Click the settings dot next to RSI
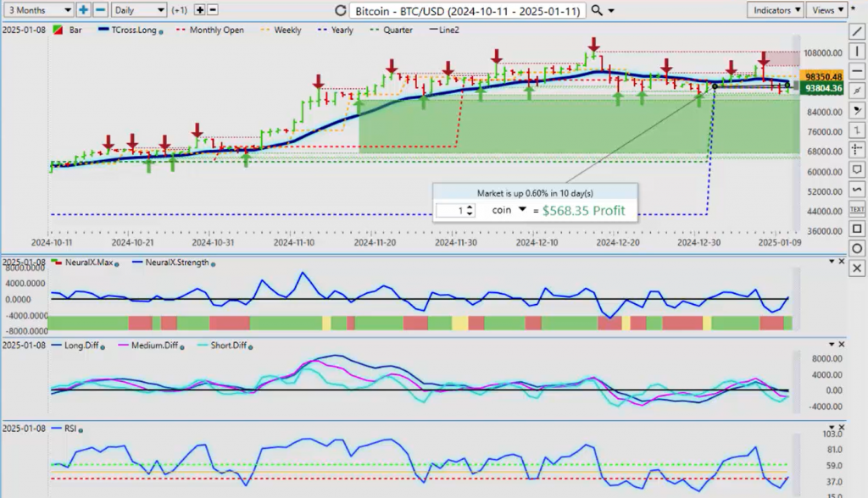The width and height of the screenshot is (868, 498). point(81,430)
